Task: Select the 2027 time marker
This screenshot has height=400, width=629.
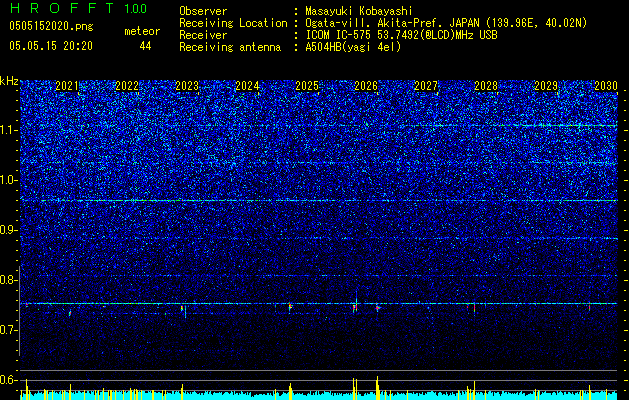Action: 426,86
